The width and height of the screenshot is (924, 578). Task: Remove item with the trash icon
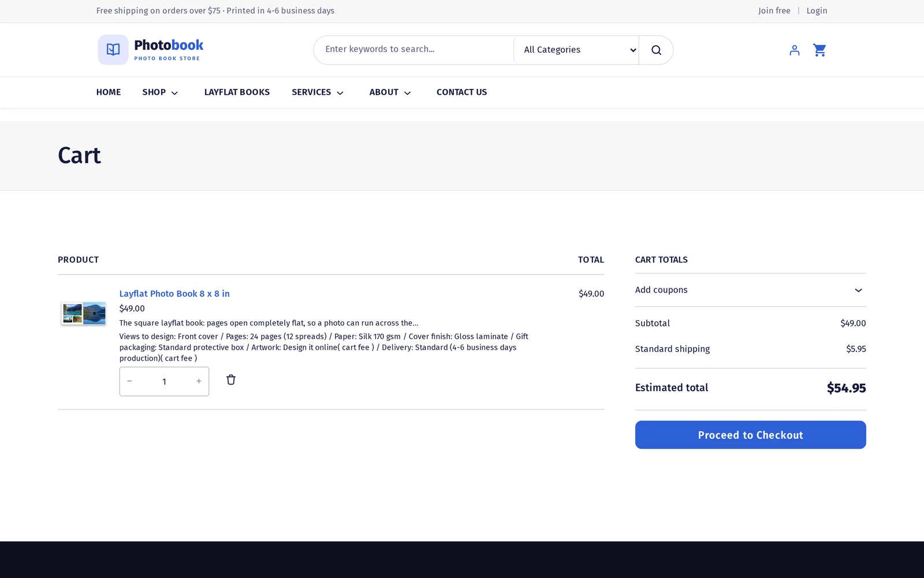[231, 380]
